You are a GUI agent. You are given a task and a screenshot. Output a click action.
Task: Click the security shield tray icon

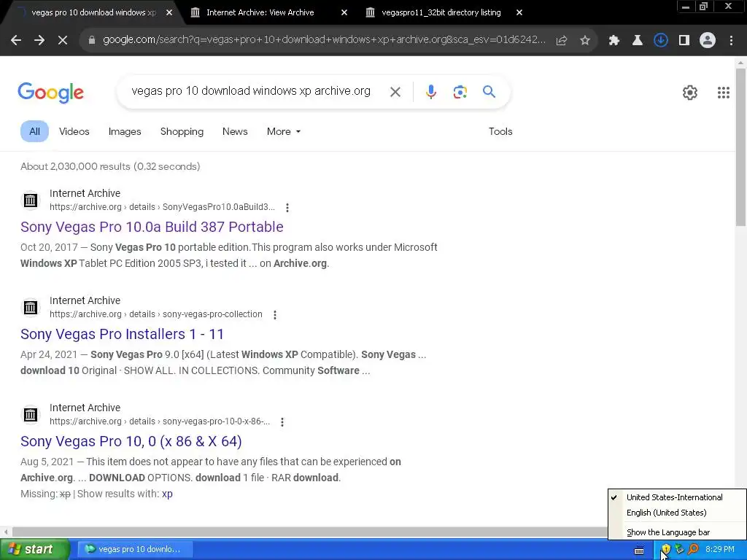tap(666, 549)
